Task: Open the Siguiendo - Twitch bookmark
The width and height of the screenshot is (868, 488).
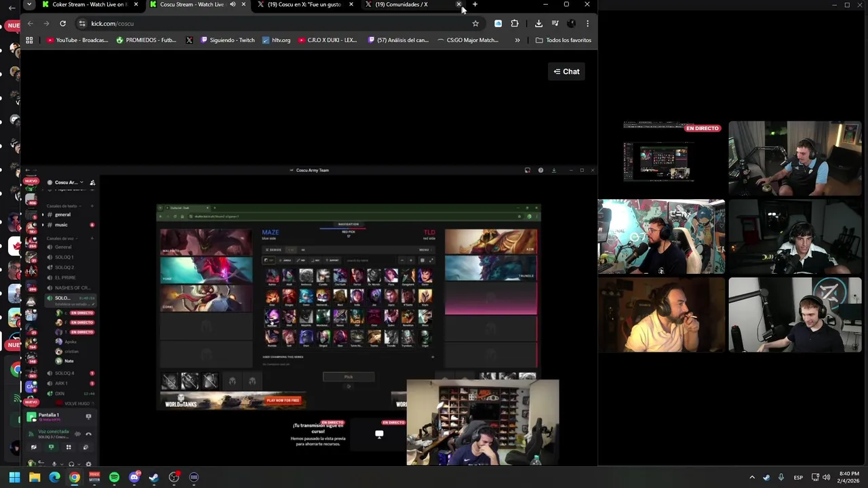Action: click(228, 41)
